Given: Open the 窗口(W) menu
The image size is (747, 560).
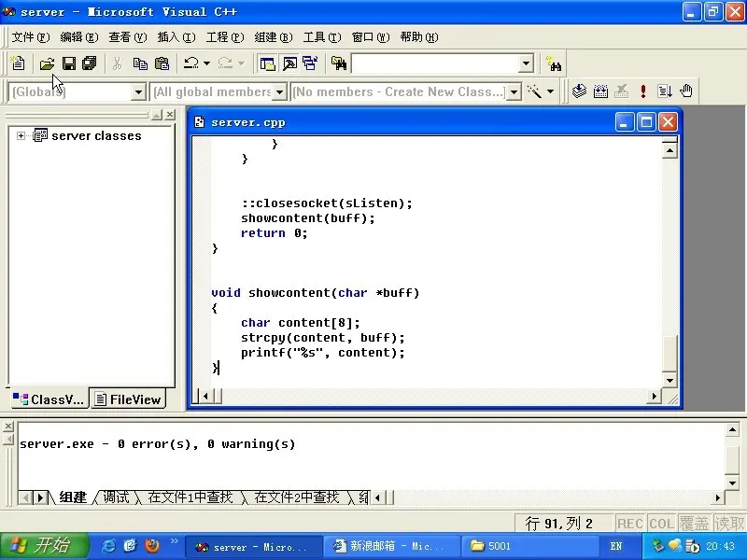Looking at the screenshot, I should [x=371, y=37].
